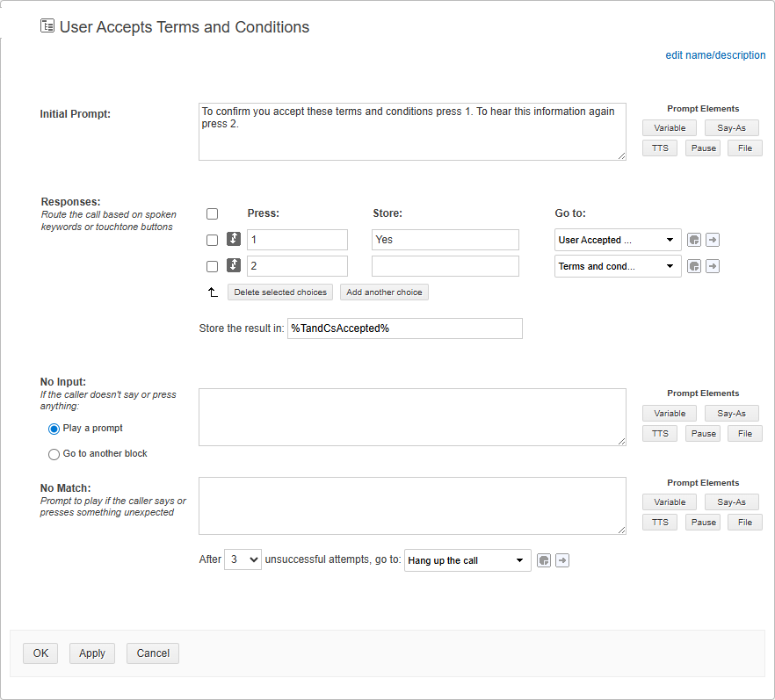Open the unsuccessful attempts count dropdown
Image resolution: width=775 pixels, height=700 pixels.
[x=243, y=559]
